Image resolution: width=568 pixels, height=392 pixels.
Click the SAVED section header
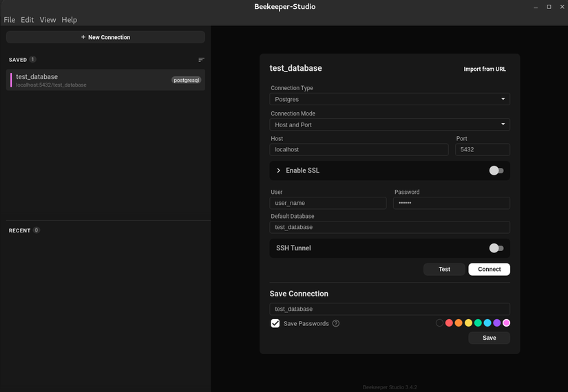[x=18, y=60]
